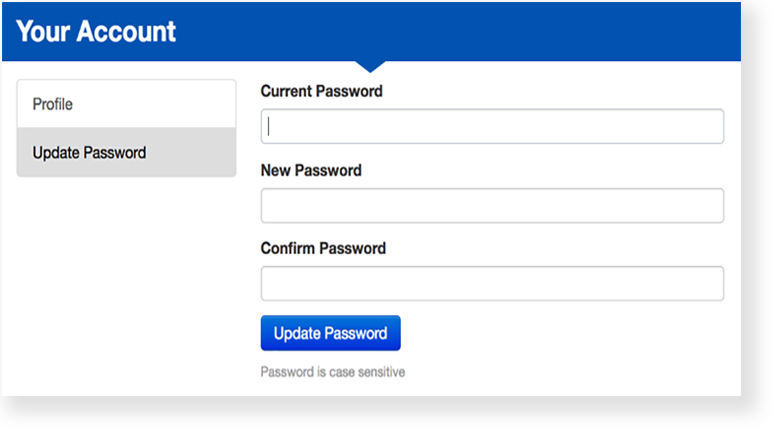Focus the New Password text box

[x=492, y=206]
